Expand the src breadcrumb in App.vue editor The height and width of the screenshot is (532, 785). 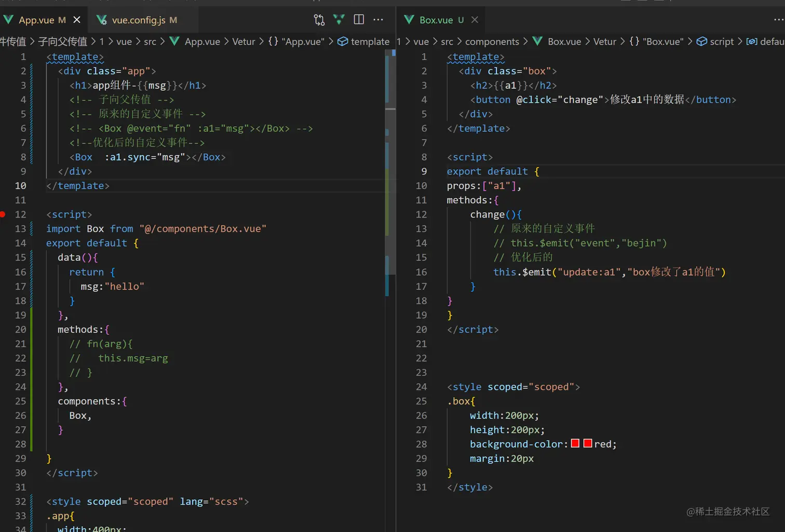click(150, 42)
